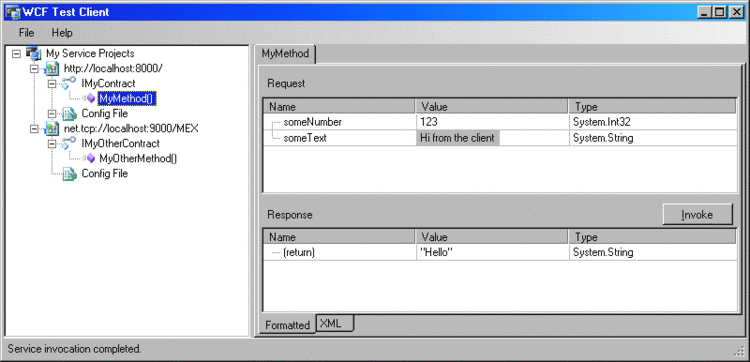
Task: Select MyOtherMethod() in the tree
Action: pyautogui.click(x=138, y=159)
